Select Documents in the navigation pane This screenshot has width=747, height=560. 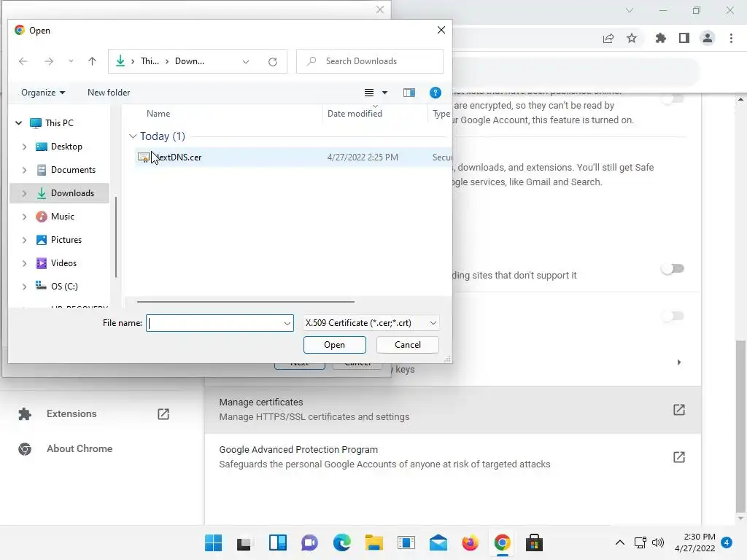point(73,169)
